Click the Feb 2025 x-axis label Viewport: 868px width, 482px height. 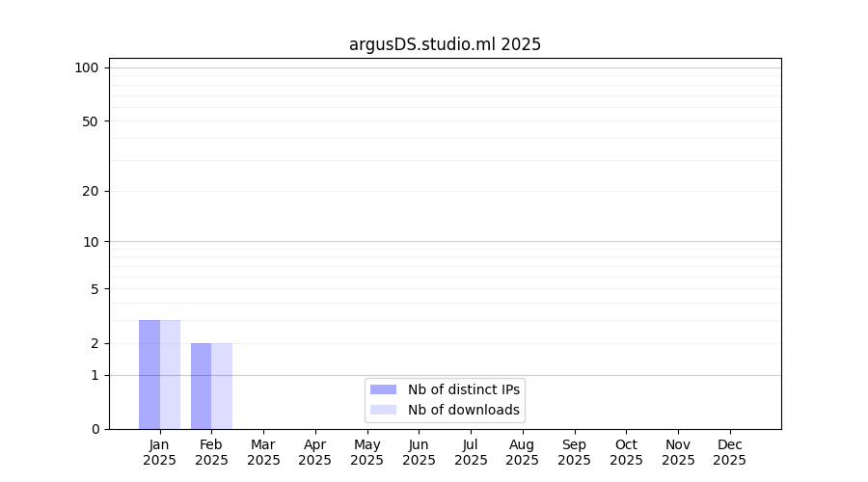click(x=211, y=452)
